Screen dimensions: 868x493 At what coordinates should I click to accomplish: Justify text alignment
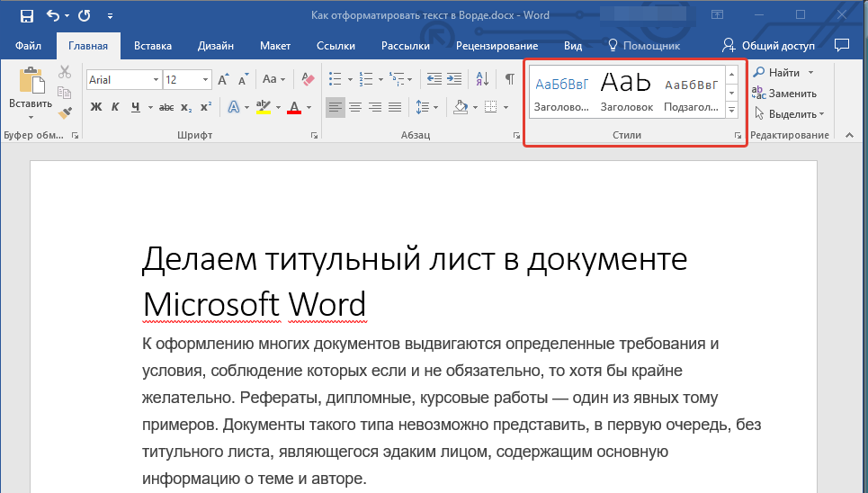point(395,107)
